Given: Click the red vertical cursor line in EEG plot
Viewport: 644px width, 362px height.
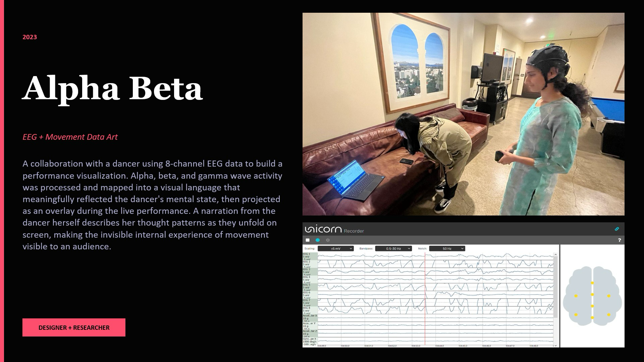Looking at the screenshot, I should 425,298.
